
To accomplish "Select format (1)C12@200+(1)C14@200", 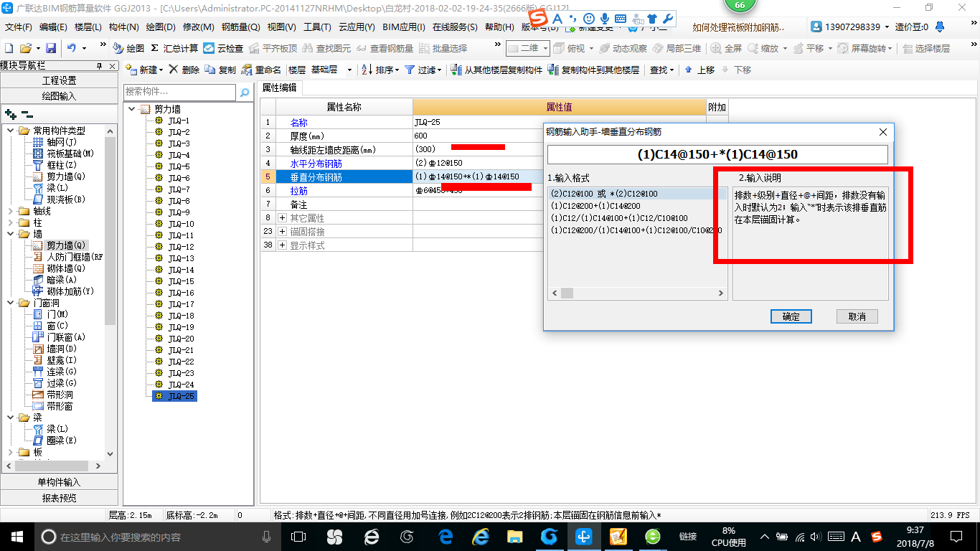I will pos(595,206).
